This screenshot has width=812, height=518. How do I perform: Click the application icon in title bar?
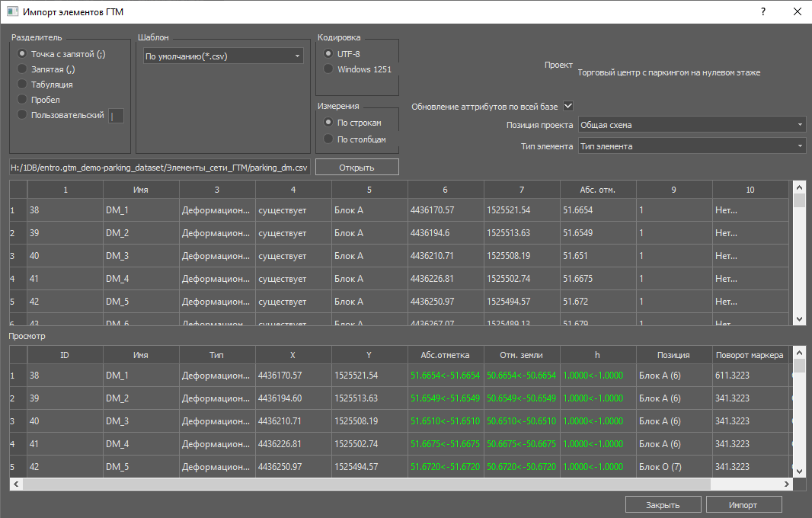tap(12, 11)
